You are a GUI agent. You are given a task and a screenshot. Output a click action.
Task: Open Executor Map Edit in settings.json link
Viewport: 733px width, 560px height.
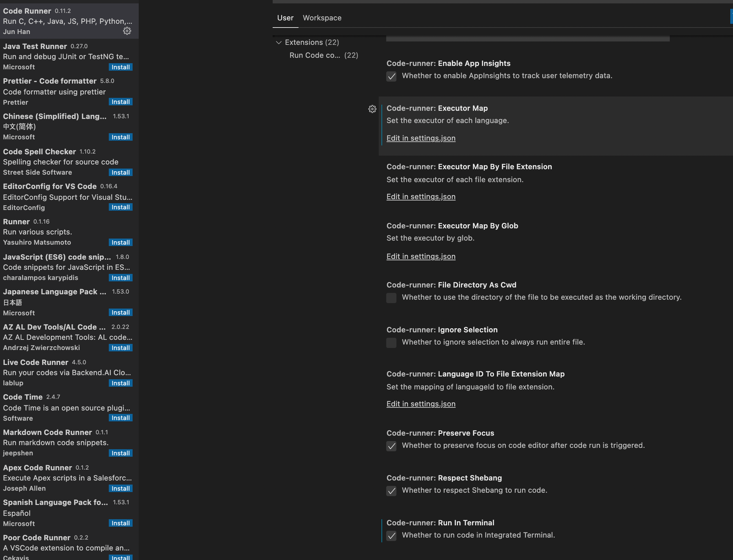[x=421, y=138]
